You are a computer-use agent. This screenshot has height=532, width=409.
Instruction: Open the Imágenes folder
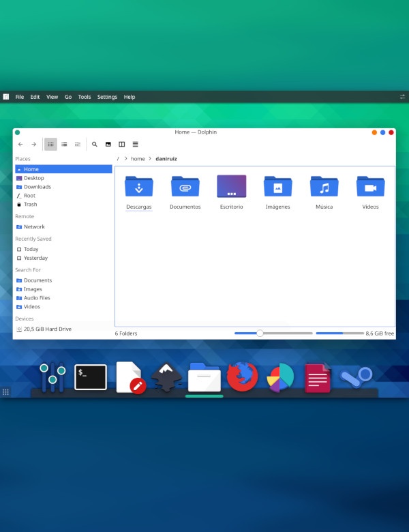coord(277,192)
